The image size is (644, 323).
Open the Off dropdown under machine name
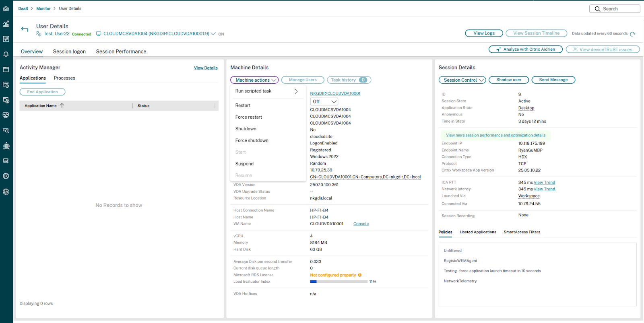(x=324, y=102)
